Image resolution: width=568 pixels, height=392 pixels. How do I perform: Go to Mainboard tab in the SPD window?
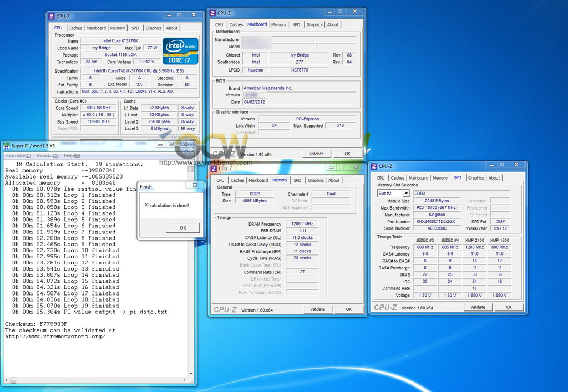coord(418,178)
